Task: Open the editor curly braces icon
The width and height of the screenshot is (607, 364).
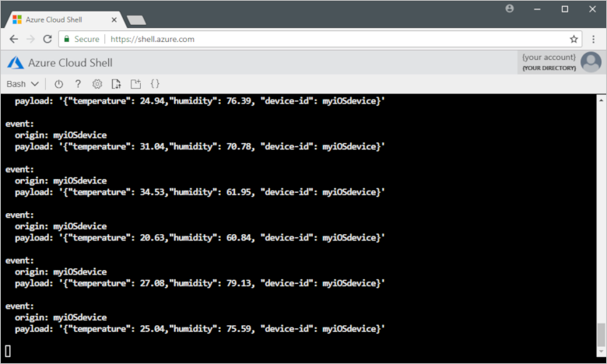Action: coord(155,84)
